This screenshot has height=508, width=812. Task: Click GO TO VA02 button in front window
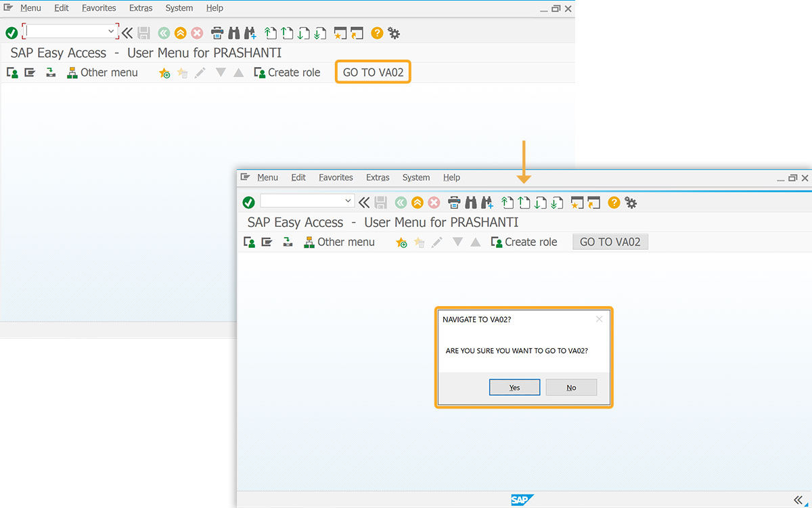coord(610,242)
